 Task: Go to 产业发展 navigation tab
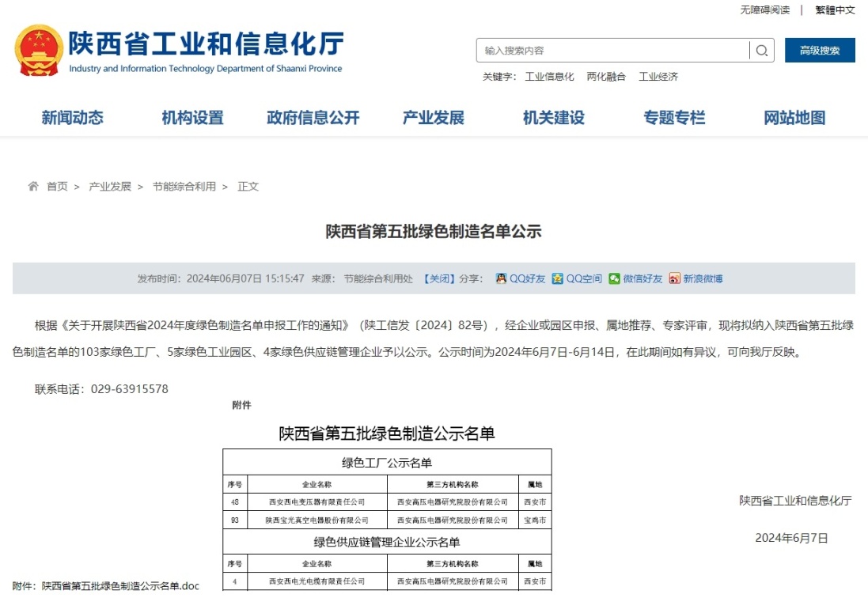(x=433, y=118)
